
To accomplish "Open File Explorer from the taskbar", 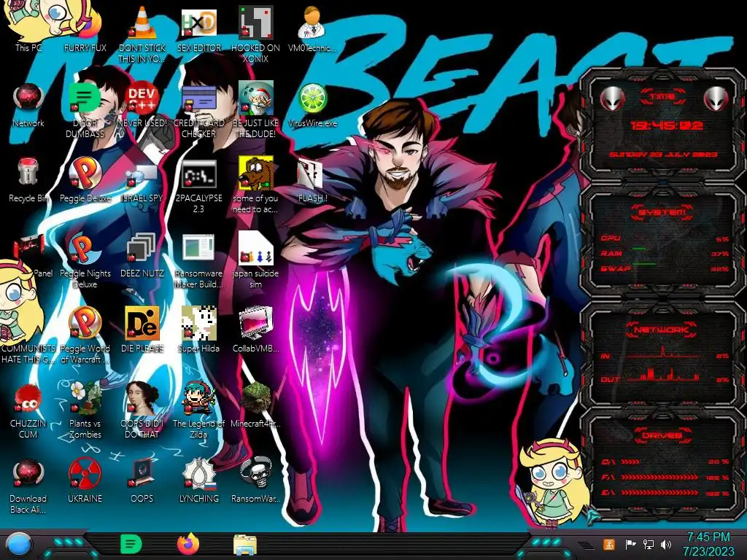I will pyautogui.click(x=245, y=545).
